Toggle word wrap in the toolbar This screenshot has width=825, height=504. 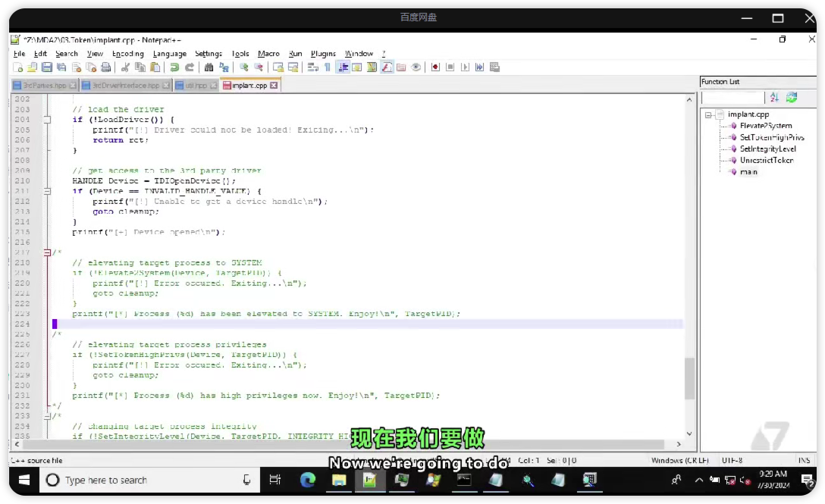(312, 67)
